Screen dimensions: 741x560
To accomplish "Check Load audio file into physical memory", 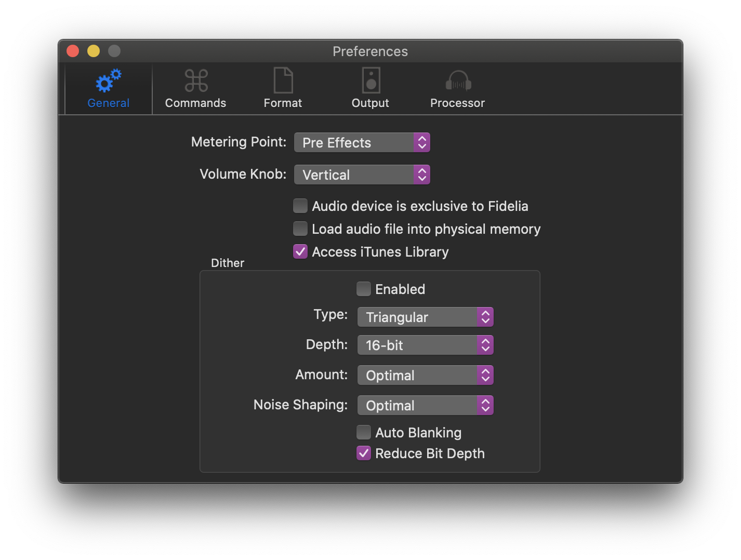I will click(x=300, y=229).
